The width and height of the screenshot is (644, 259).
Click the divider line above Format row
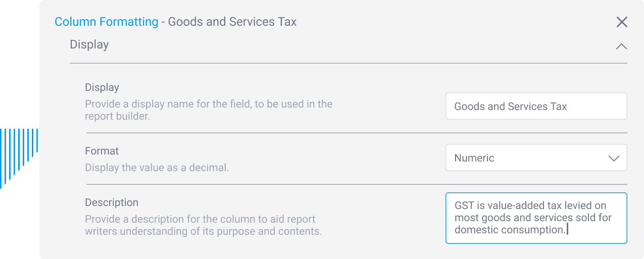(356, 133)
